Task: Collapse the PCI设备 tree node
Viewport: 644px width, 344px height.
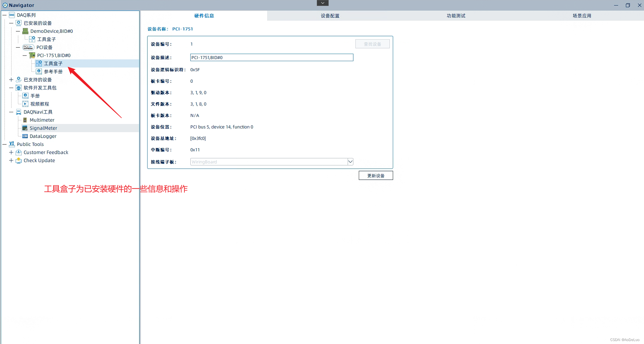Action: coord(18,47)
